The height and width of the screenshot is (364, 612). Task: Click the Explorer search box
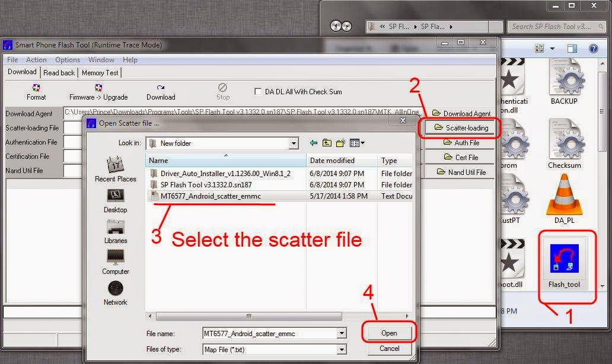(556, 27)
